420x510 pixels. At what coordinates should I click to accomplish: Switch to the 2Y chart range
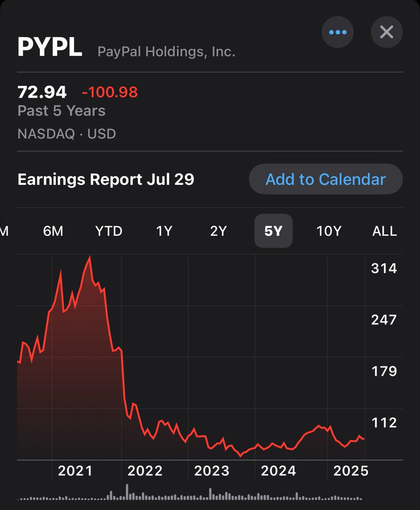219,231
